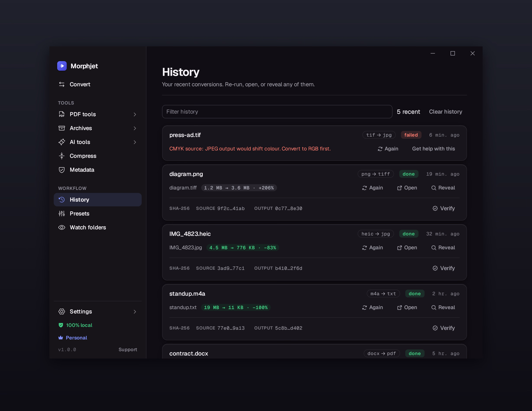Click the History clock icon
Image resolution: width=532 pixels, height=411 pixels.
click(62, 200)
